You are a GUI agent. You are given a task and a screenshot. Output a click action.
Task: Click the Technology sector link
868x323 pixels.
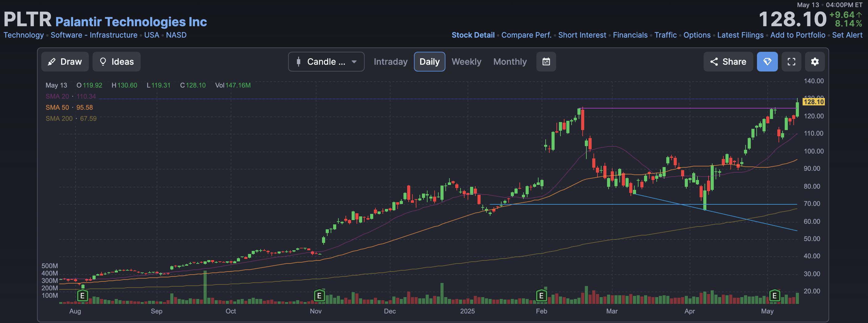(x=23, y=35)
